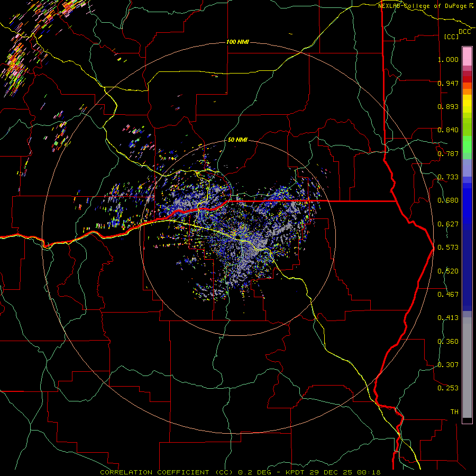Click the [CC] label above the color scale
This screenshot has width=476, height=476.
[452, 36]
